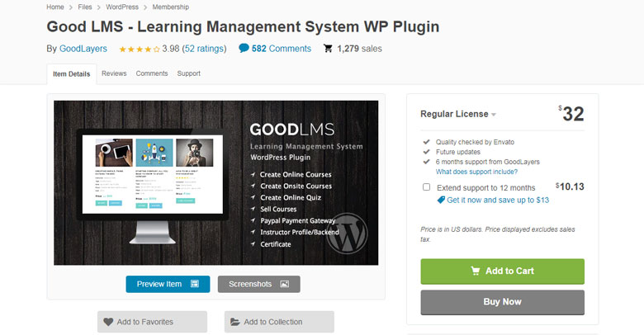Click the green Add to Cart button
644x335 pixels.
click(502, 271)
